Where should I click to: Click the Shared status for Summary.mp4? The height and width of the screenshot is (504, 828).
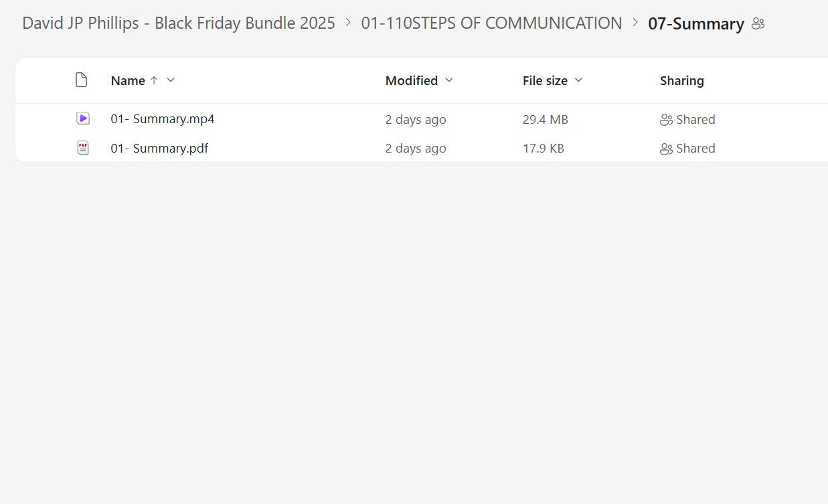click(x=695, y=120)
